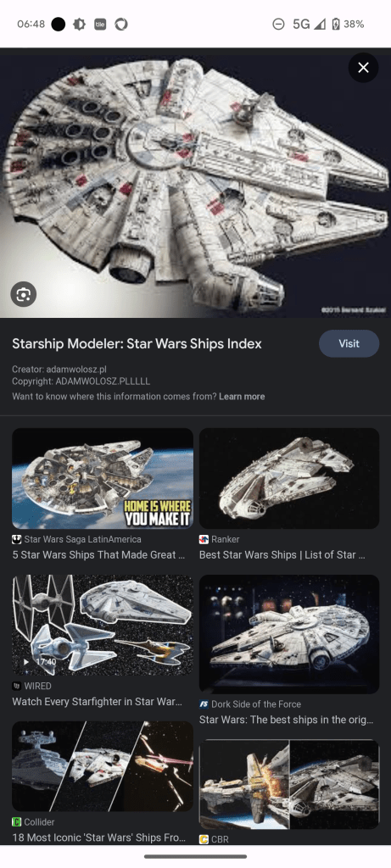Open the Dork Side Falcon thumbnail
391x868 pixels.
[x=289, y=634]
